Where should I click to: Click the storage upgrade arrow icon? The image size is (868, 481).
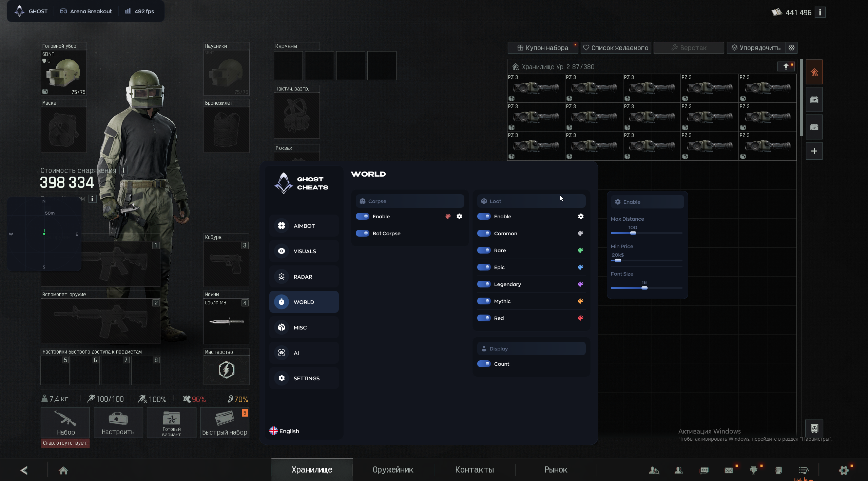pos(786,66)
